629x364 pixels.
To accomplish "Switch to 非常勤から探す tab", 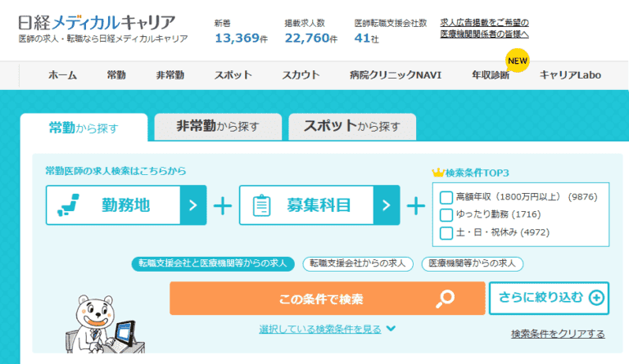I will [218, 127].
